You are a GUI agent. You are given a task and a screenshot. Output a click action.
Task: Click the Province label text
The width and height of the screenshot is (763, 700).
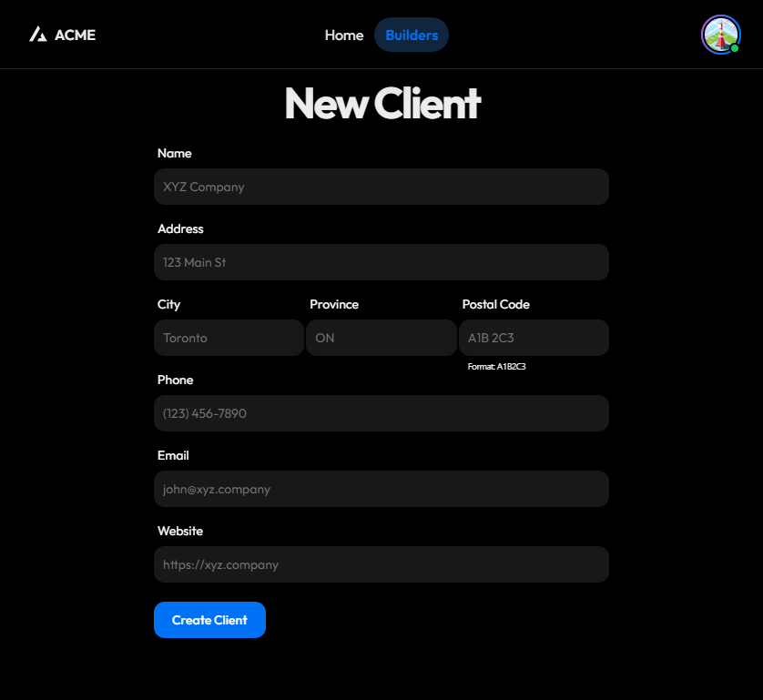[334, 305]
